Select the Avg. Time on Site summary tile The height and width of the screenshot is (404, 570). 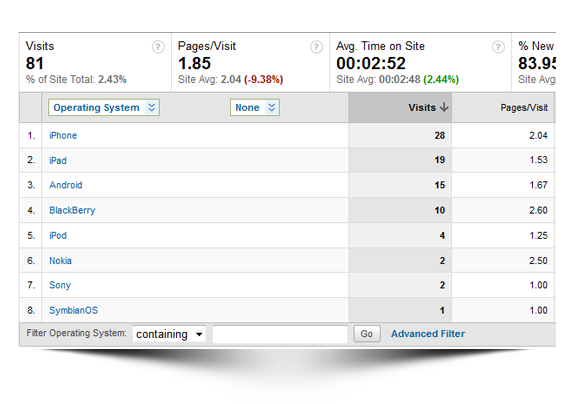point(421,63)
